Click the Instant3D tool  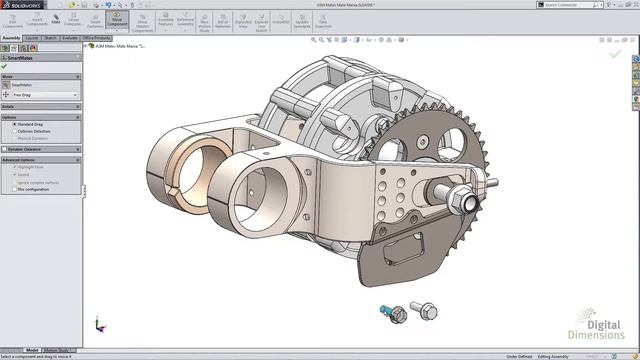coord(281,20)
